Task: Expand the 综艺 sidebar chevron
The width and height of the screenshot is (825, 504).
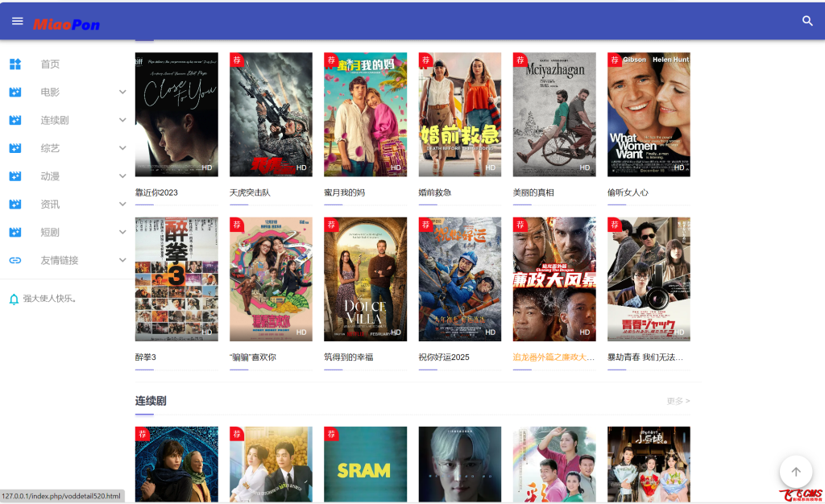Action: (x=122, y=148)
